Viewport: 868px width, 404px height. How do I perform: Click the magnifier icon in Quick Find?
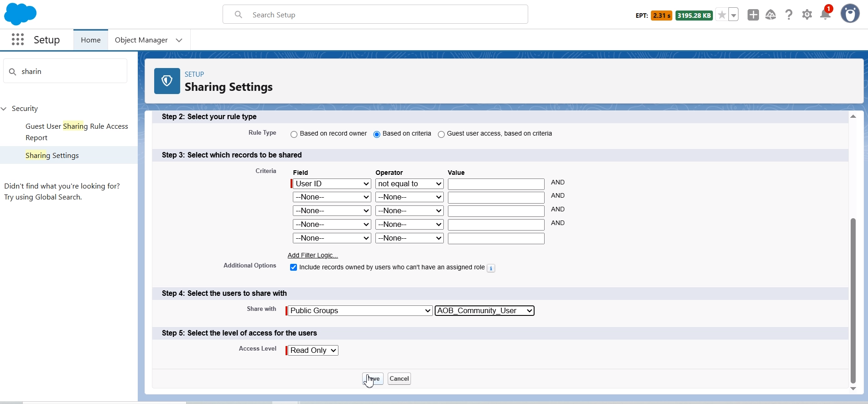pos(13,72)
